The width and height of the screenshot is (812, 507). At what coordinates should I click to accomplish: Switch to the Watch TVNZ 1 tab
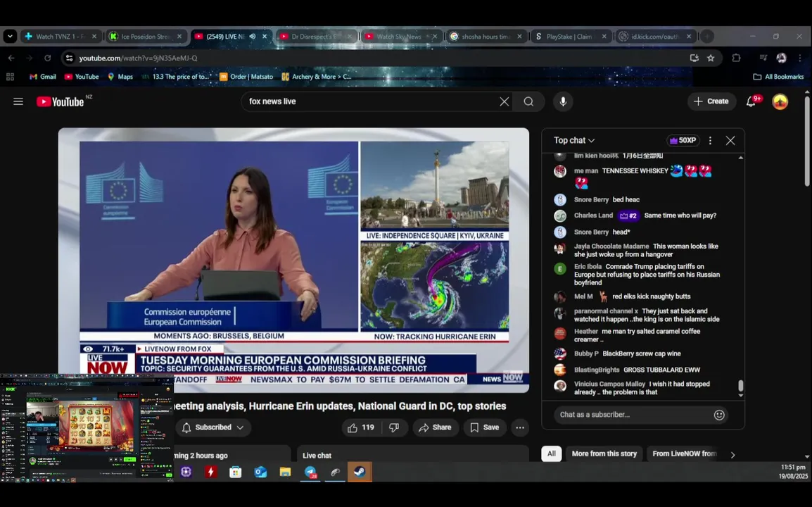click(61, 37)
